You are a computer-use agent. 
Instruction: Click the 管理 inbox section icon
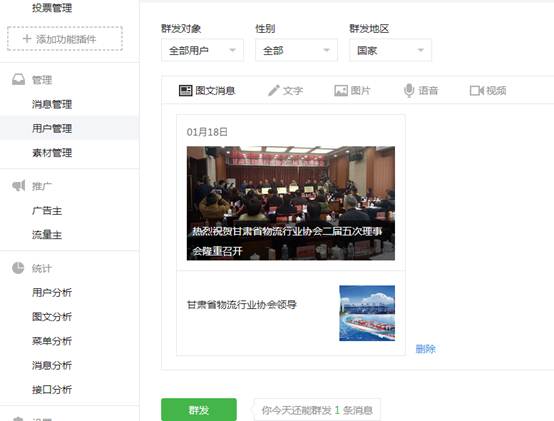click(19, 79)
